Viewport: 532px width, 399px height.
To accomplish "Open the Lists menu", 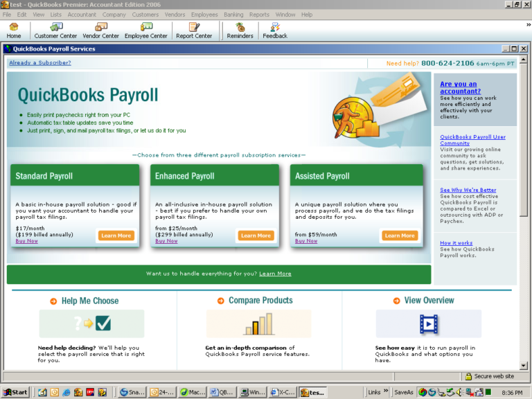I will pyautogui.click(x=55, y=15).
